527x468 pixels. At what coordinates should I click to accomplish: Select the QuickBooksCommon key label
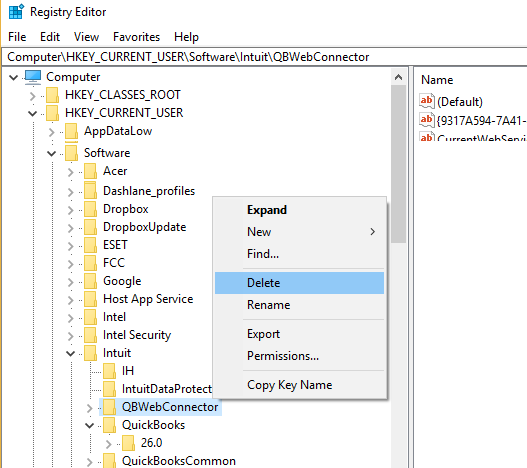pyautogui.click(x=179, y=461)
